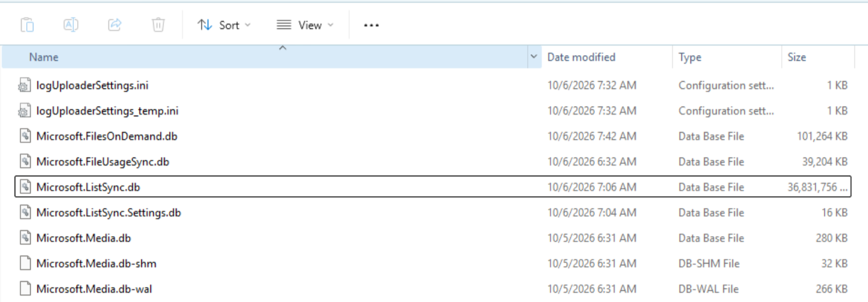Select the icon of Microsoft.Media.db
Screen dimensions: 868x302
[x=24, y=238]
